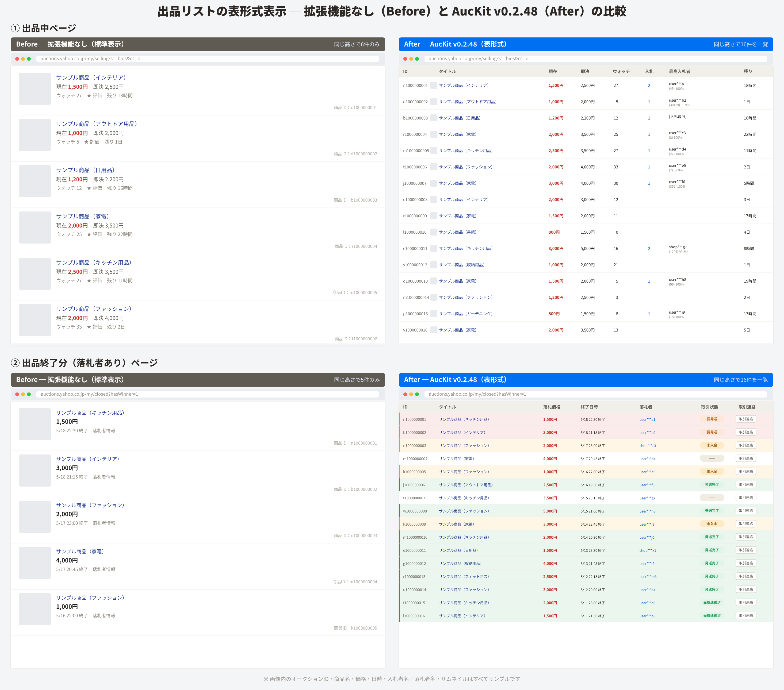784x690 pixels.
Task: Click user***a1 in the selling table row n1000000001
Action: (677, 84)
